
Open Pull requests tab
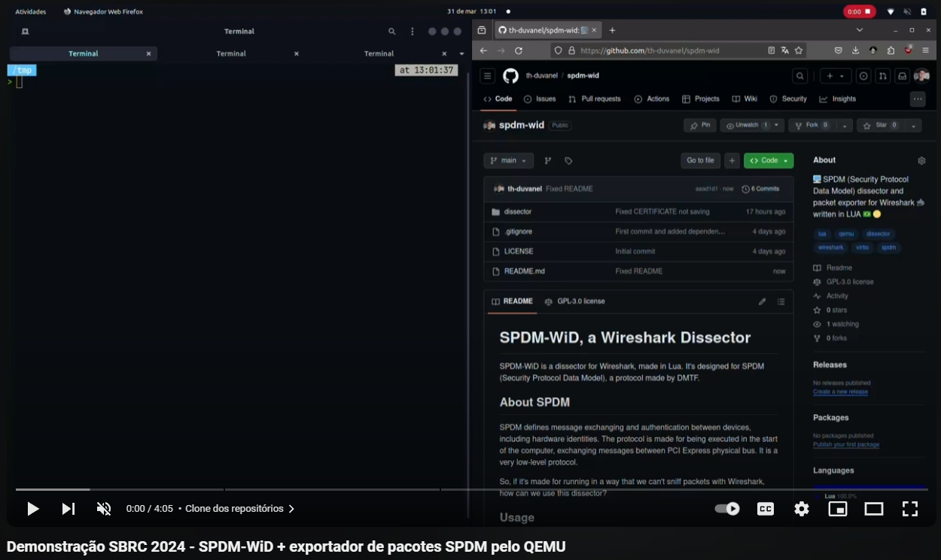(x=595, y=99)
